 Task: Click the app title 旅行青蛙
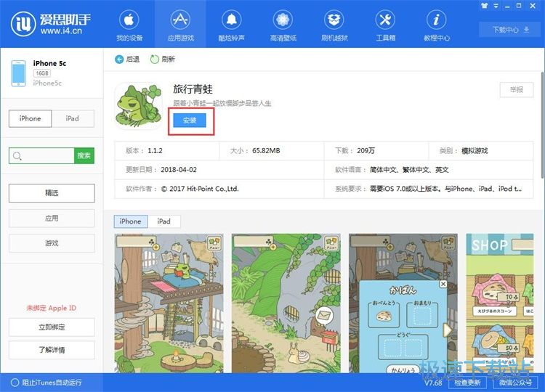pyautogui.click(x=193, y=89)
